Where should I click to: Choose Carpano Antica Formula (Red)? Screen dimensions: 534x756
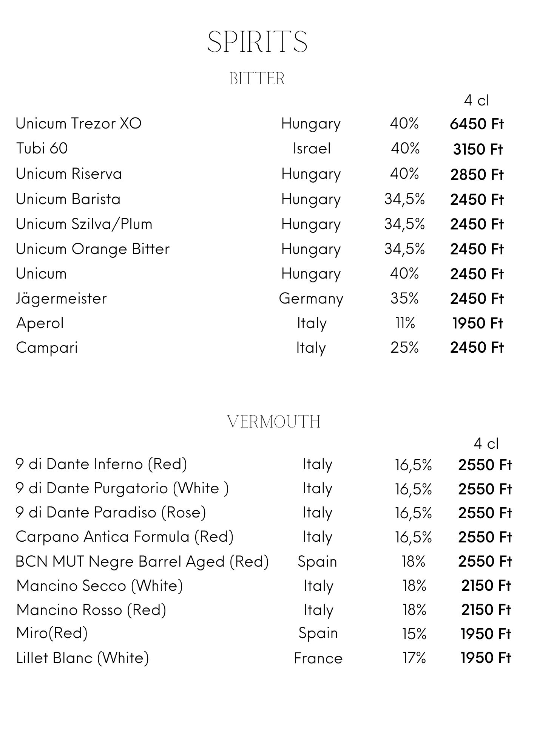pos(125,537)
